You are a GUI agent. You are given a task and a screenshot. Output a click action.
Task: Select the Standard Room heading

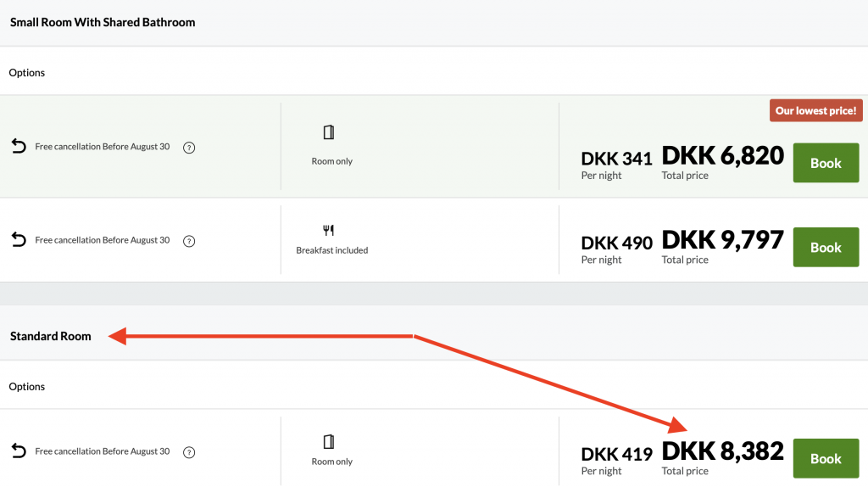pos(50,336)
